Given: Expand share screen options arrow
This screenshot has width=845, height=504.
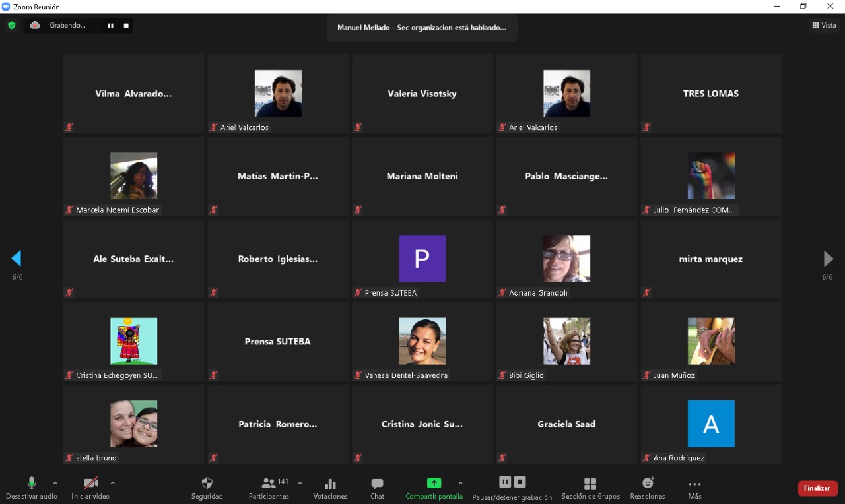Looking at the screenshot, I should [x=460, y=483].
